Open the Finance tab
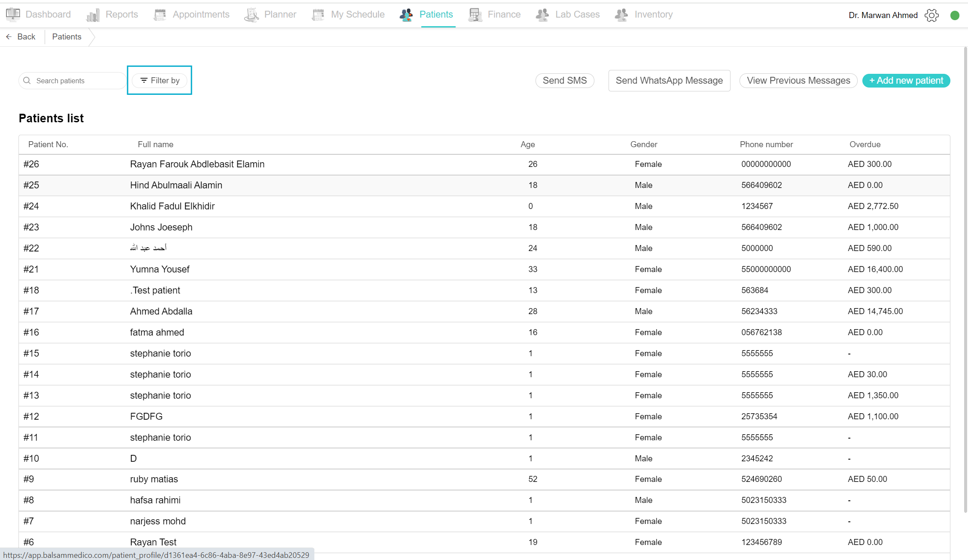The width and height of the screenshot is (968, 560). 504,15
